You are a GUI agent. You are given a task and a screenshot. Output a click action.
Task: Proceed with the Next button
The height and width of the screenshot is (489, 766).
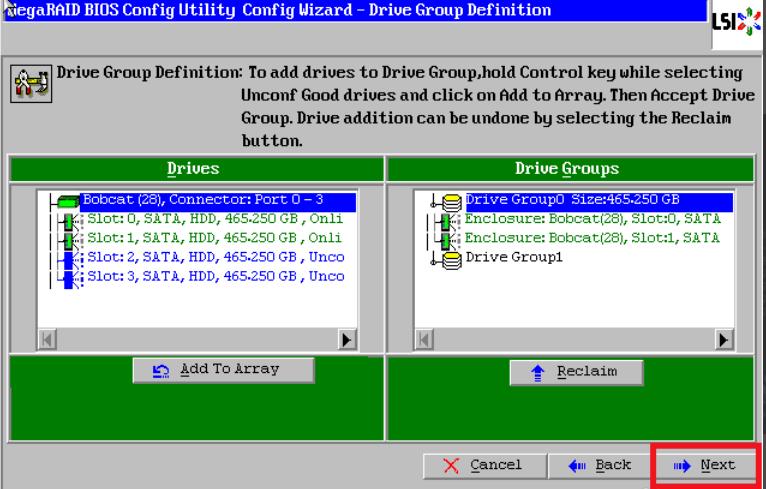tap(705, 466)
